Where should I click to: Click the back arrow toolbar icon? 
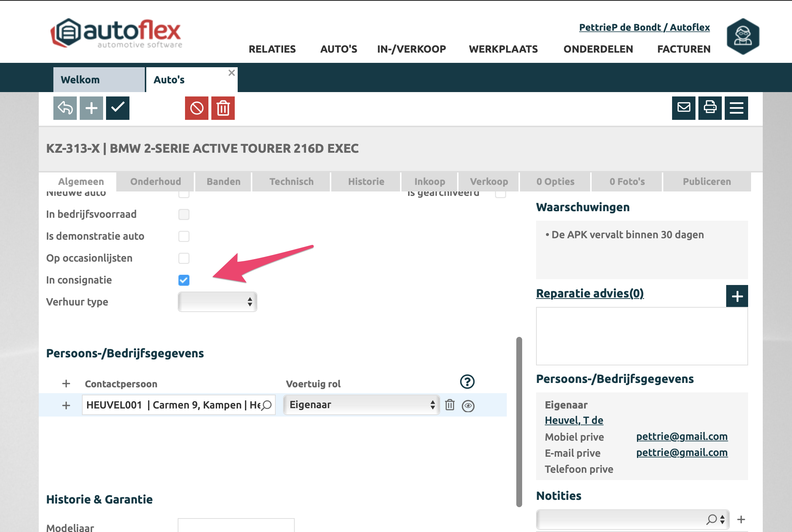pos(65,108)
